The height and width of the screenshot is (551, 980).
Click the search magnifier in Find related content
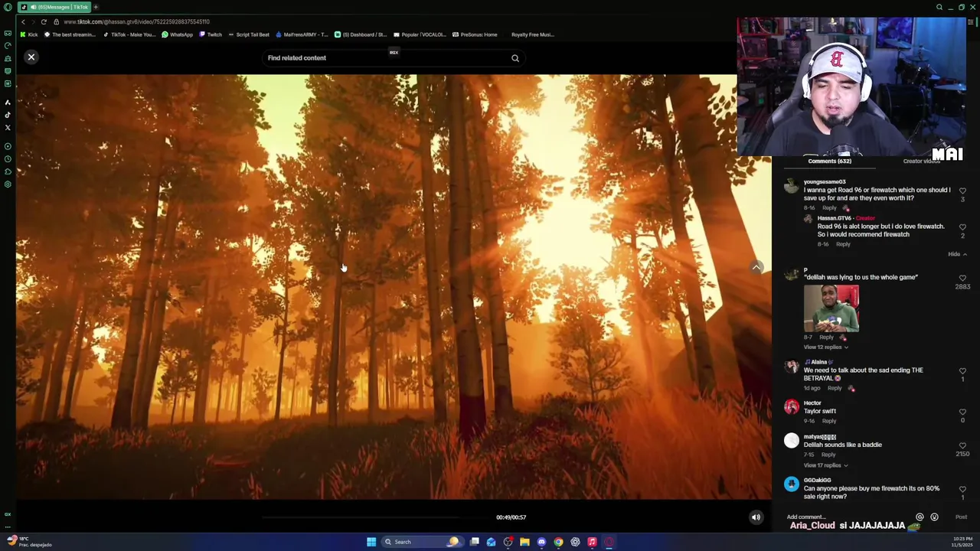(x=515, y=58)
